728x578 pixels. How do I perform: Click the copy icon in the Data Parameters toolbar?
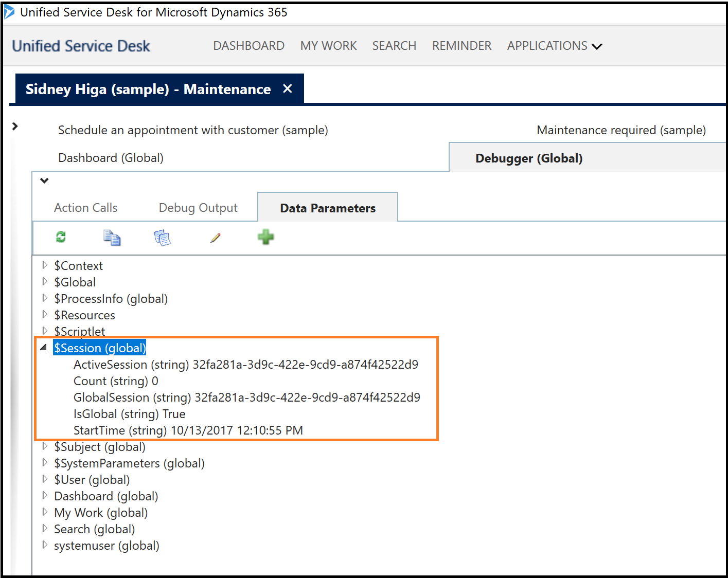coord(112,237)
